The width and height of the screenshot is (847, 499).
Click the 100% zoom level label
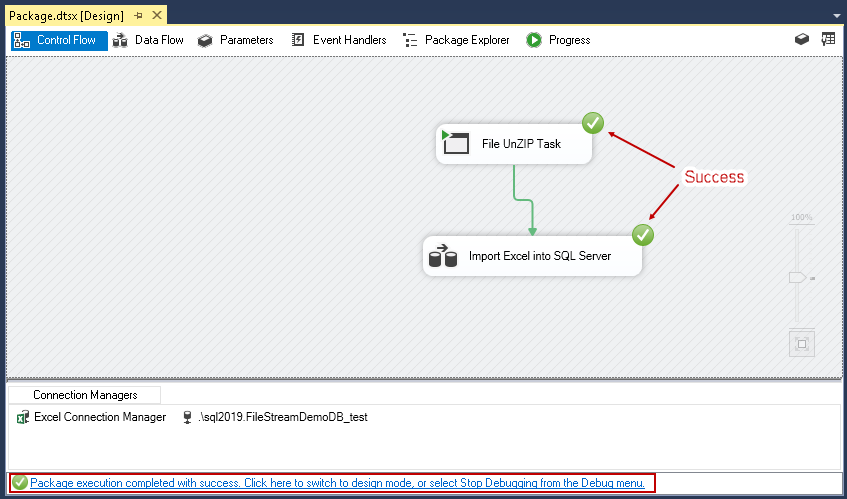coord(802,217)
